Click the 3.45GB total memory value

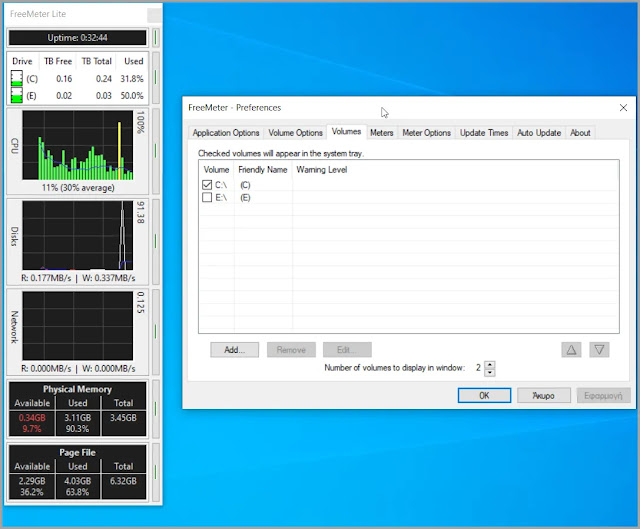tap(123, 418)
